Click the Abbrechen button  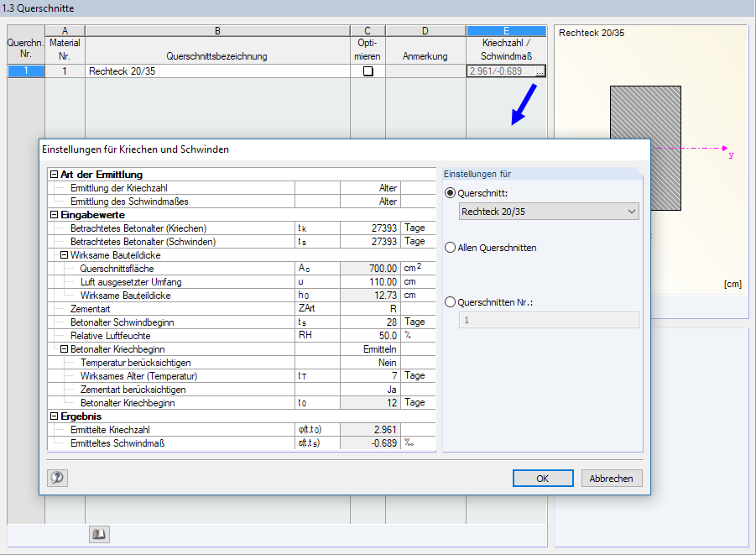pos(612,479)
